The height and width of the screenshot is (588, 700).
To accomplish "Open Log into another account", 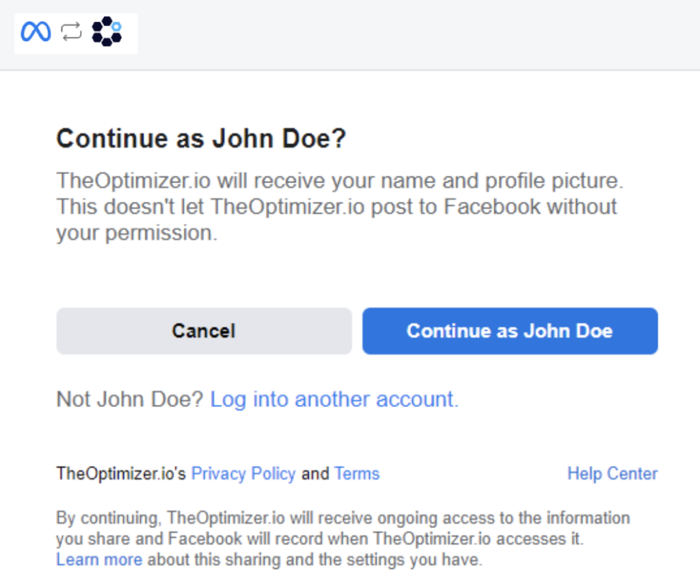I will 333,399.
